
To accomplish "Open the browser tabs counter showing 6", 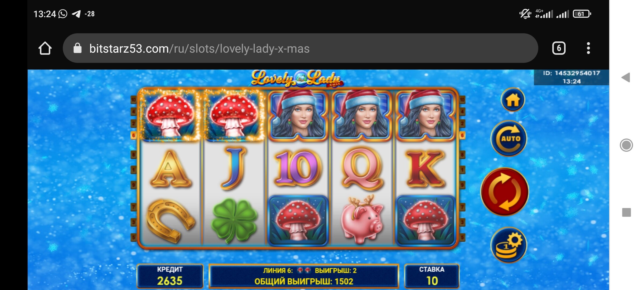I will pyautogui.click(x=559, y=48).
